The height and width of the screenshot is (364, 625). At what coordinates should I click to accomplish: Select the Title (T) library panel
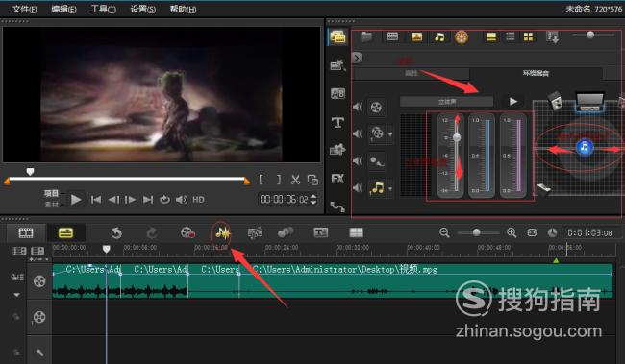pyautogui.click(x=337, y=122)
